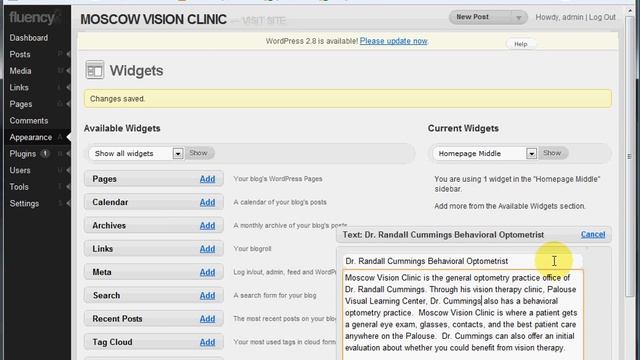Add the Search widget

[x=207, y=295]
